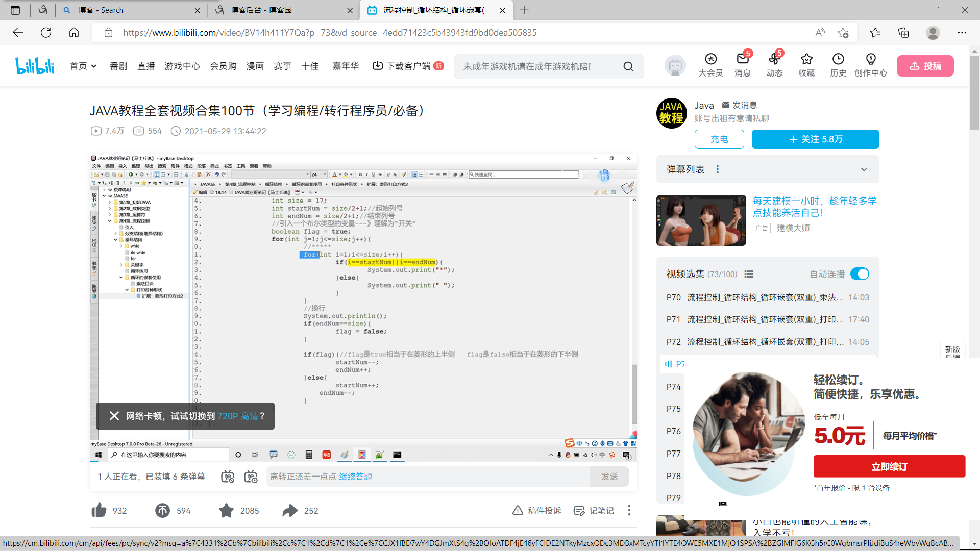
Task: Click the coin donate icon
Action: coord(162,510)
